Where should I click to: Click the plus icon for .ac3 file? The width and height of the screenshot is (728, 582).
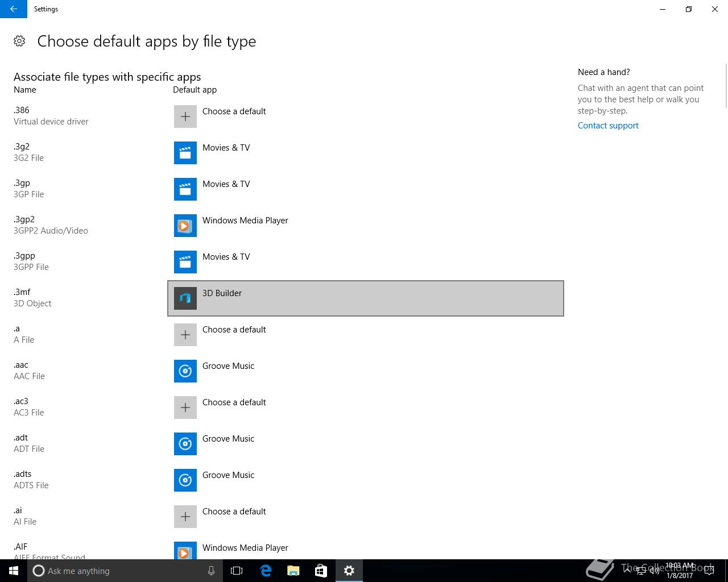[185, 408]
